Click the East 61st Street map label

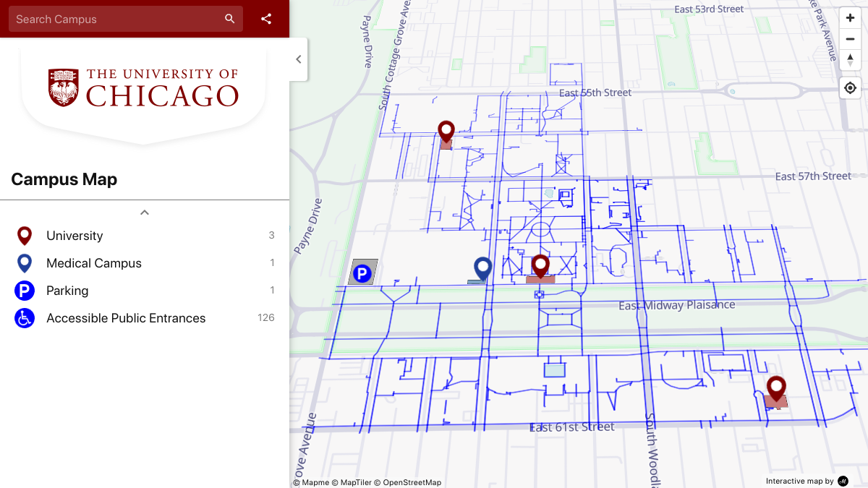(x=572, y=427)
